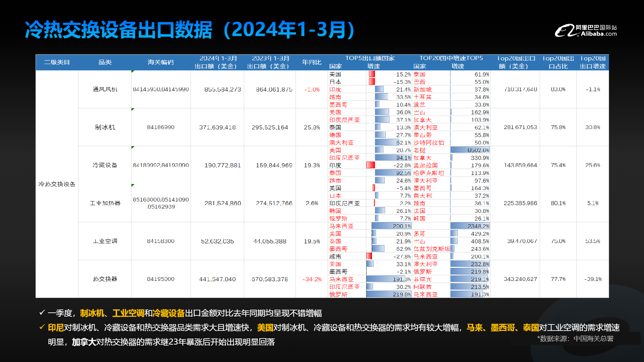Click the 6502.6% growth data bar

coord(470,150)
